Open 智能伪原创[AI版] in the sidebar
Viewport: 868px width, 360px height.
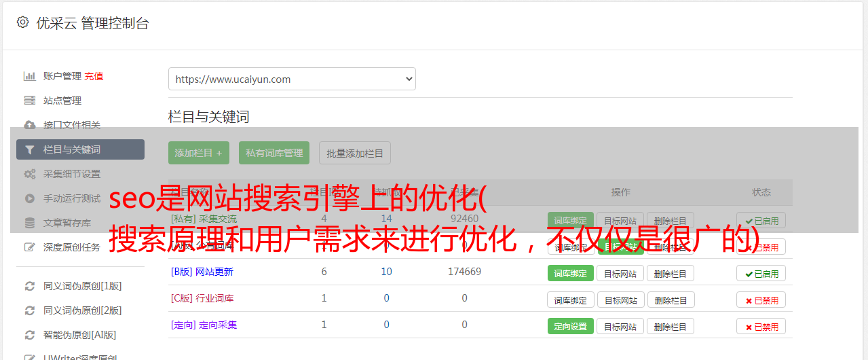(80, 335)
